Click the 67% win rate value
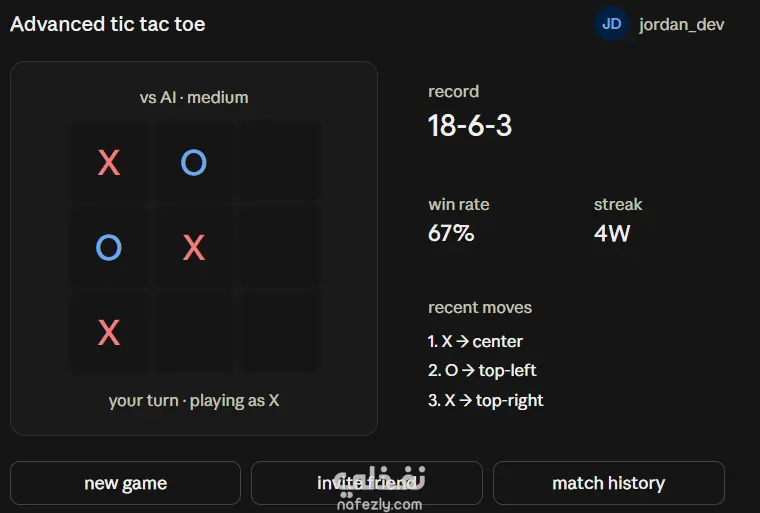Viewport: 760px width, 513px height. (451, 233)
